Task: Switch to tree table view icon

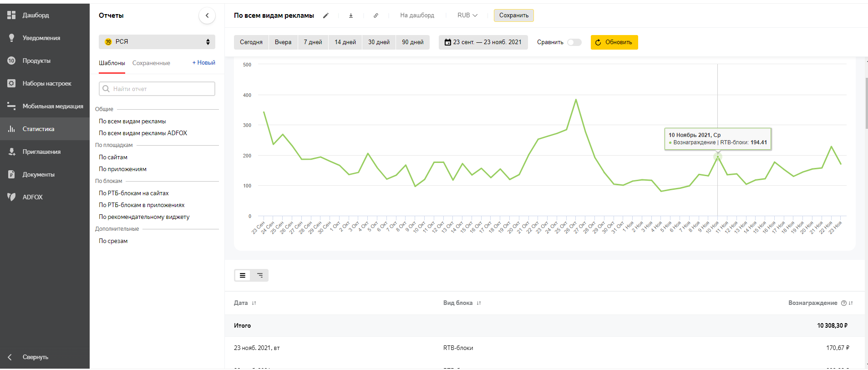Action: tap(260, 275)
